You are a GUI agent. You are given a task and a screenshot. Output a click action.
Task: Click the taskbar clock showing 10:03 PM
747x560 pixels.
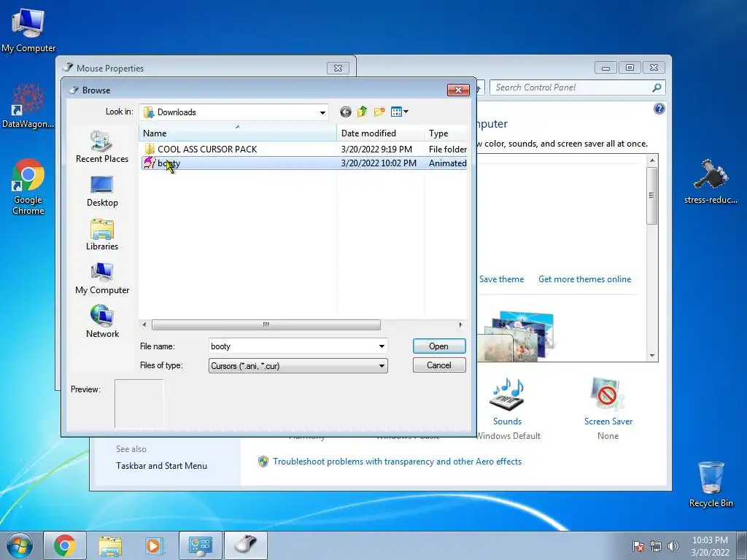tap(710, 546)
